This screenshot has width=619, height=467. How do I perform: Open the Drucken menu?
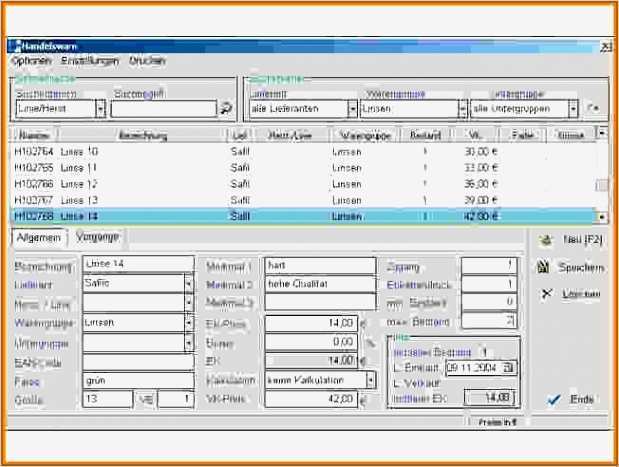(147, 61)
